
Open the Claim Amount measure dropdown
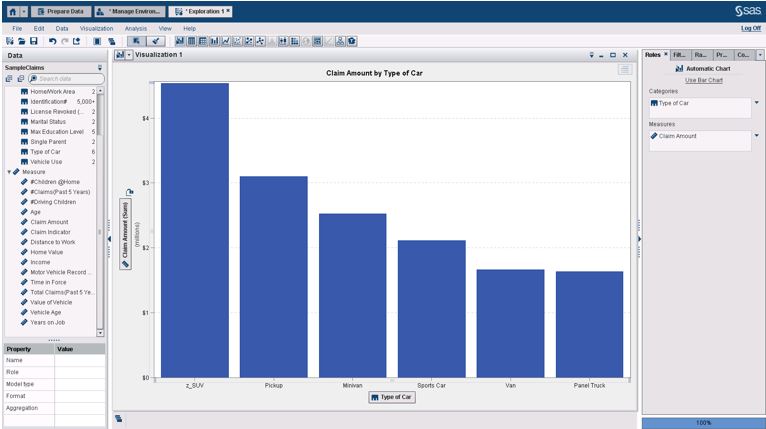click(756, 136)
